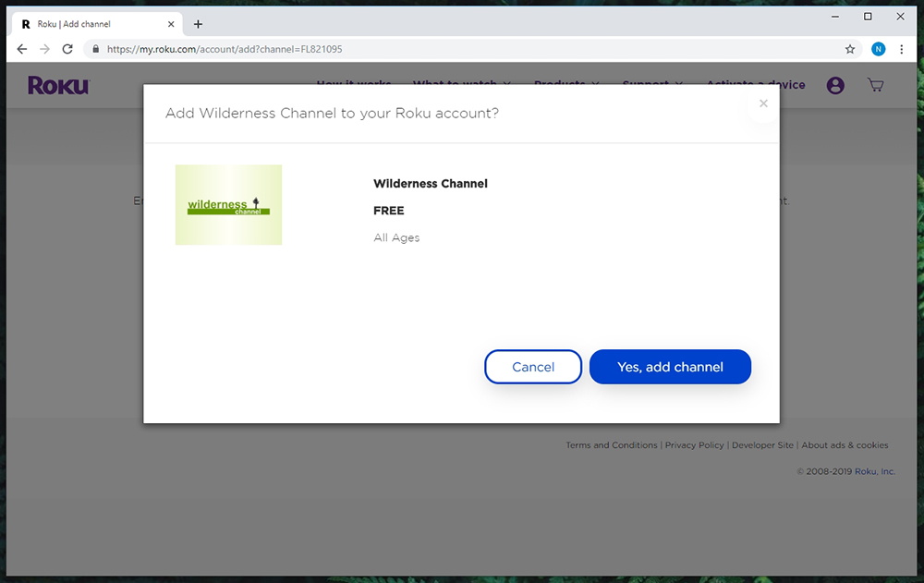Click the bold Wilderness Channel name
The width and height of the screenshot is (924, 583).
pyautogui.click(x=431, y=183)
